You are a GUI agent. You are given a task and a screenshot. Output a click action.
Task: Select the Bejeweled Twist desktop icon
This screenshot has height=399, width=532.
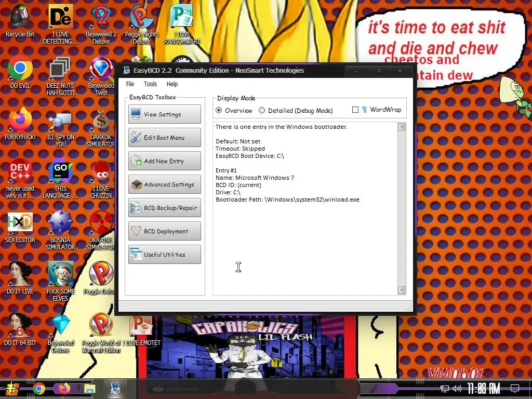pyautogui.click(x=101, y=76)
